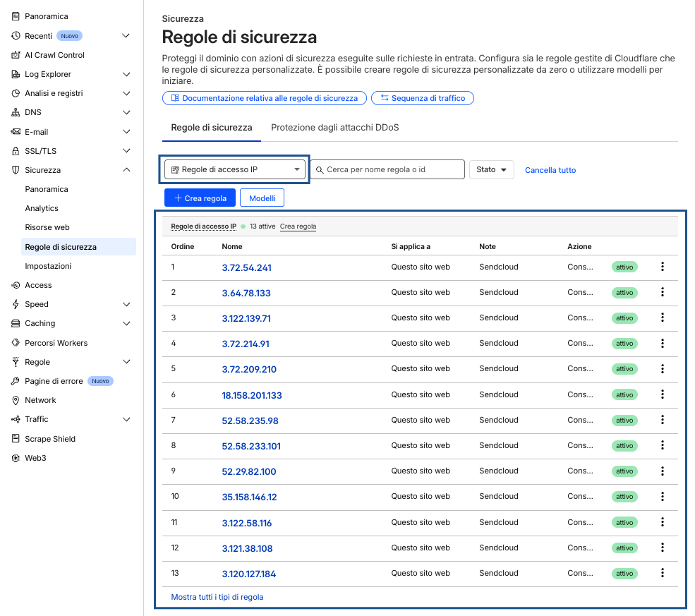Click attivo badge for rule 3.72.209.210
The height and width of the screenshot is (616, 695).
click(x=624, y=369)
